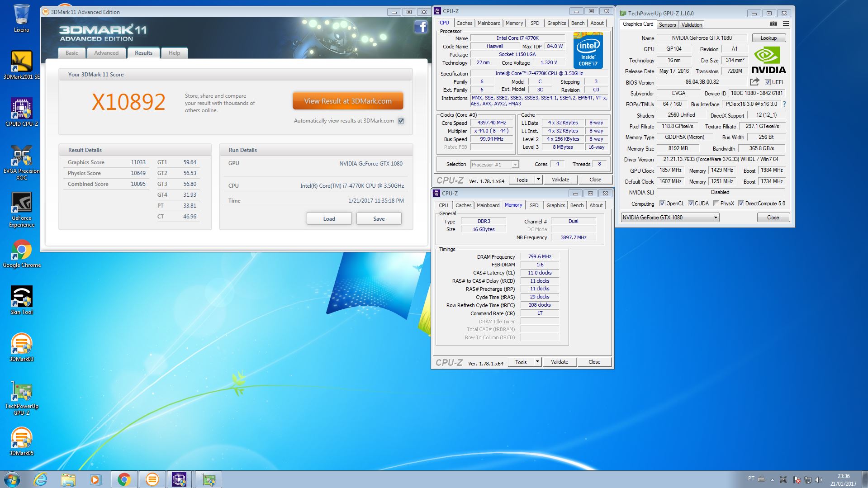Launch 3DMark2001 SE desktop shortcut
Image resolution: width=868 pixels, height=488 pixels.
21,65
